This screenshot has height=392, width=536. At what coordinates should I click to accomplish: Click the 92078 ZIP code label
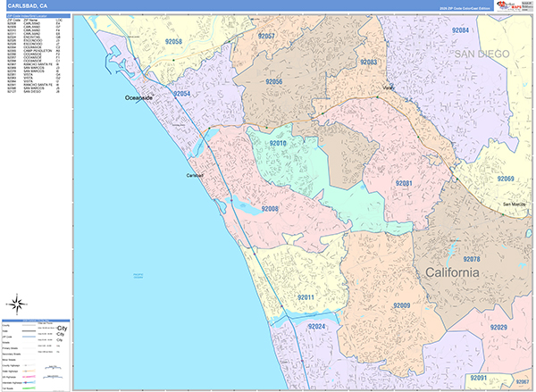click(472, 259)
